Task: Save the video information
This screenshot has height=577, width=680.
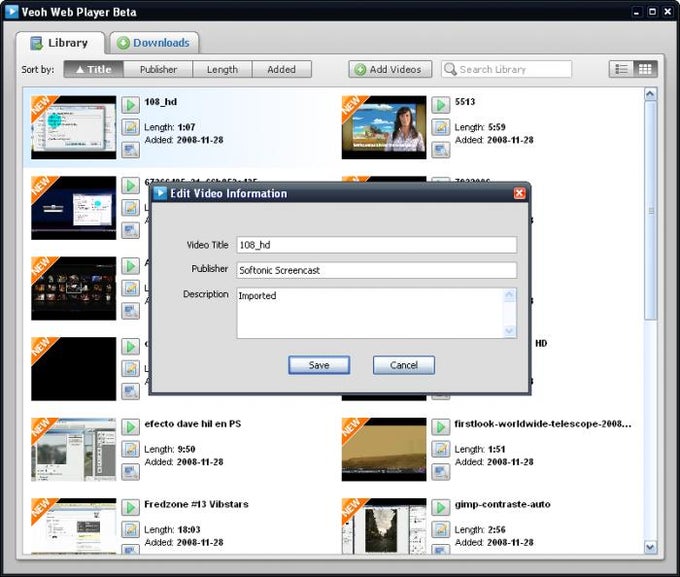Action: (x=319, y=365)
